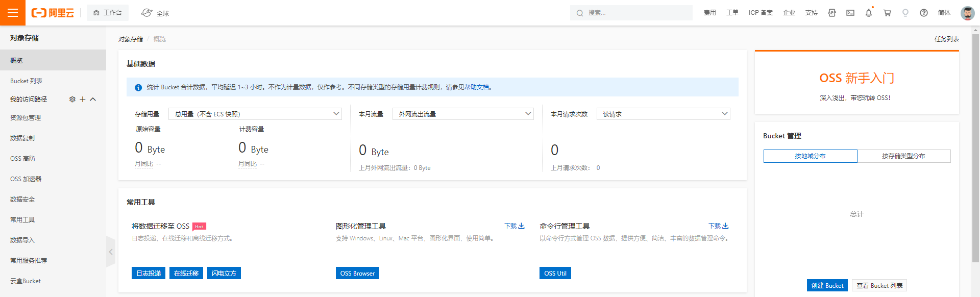The height and width of the screenshot is (297, 980).
Task: Select 按存储类型分布 tab
Action: 904,156
